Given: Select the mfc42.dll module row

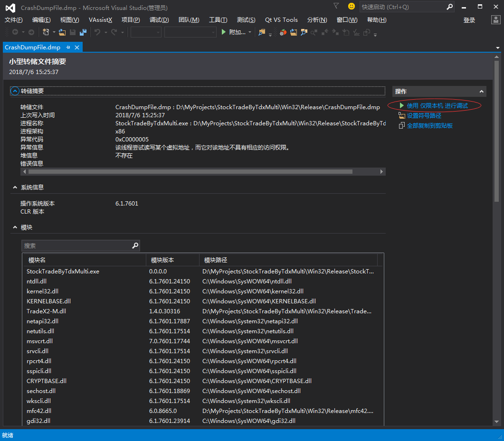Looking at the screenshot, I should click(x=203, y=411).
